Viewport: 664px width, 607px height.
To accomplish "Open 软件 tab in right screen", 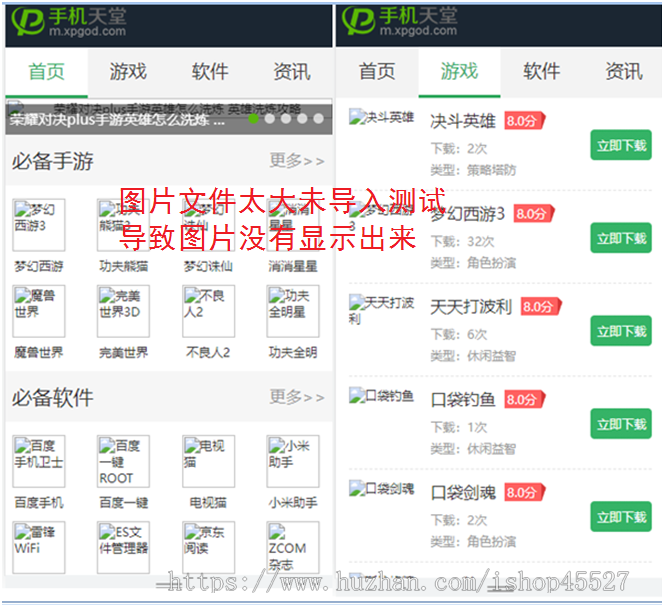I will [x=542, y=72].
